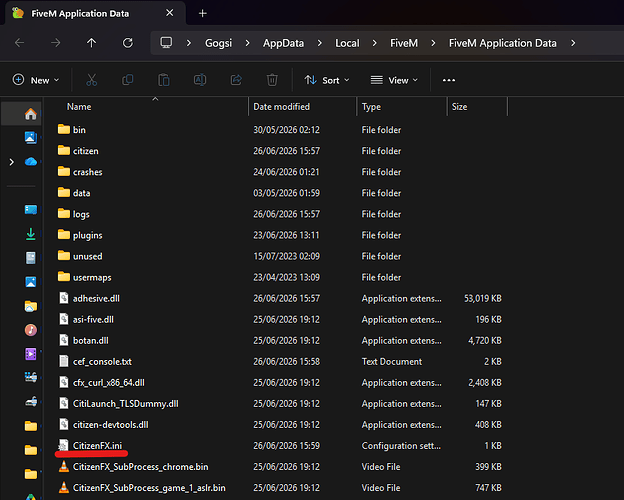Expand the OneDrive cloud tree node
This screenshot has height=500, width=624.
click(12, 162)
